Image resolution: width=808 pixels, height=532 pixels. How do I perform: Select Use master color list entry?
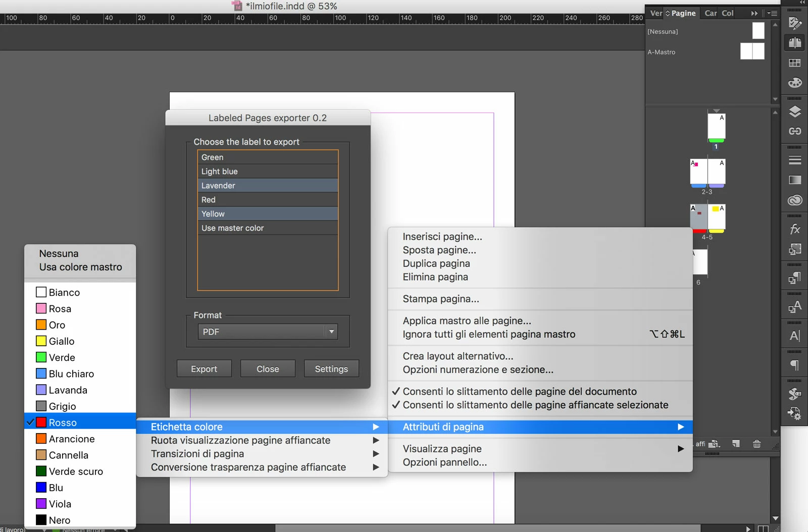pyautogui.click(x=268, y=228)
